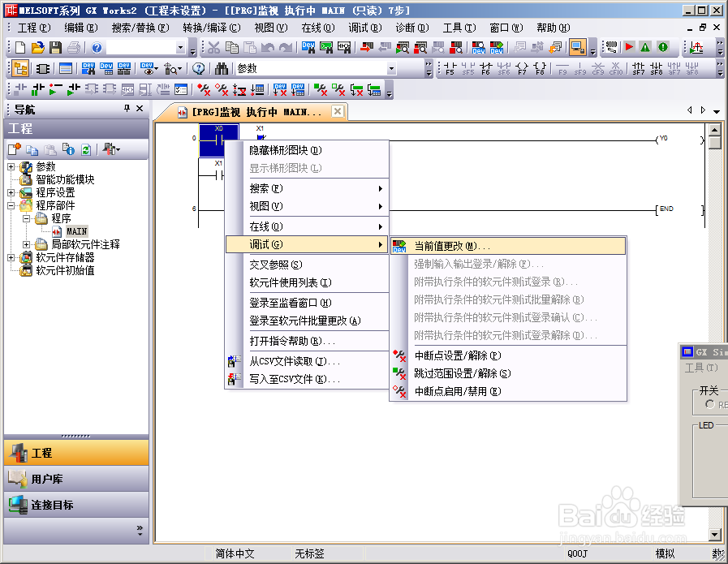Open a project with the folder icon

(38, 47)
